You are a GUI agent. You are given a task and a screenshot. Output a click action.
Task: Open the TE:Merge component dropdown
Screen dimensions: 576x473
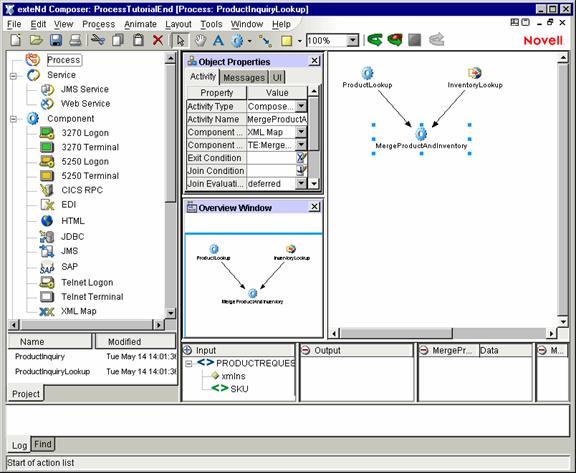(301, 145)
